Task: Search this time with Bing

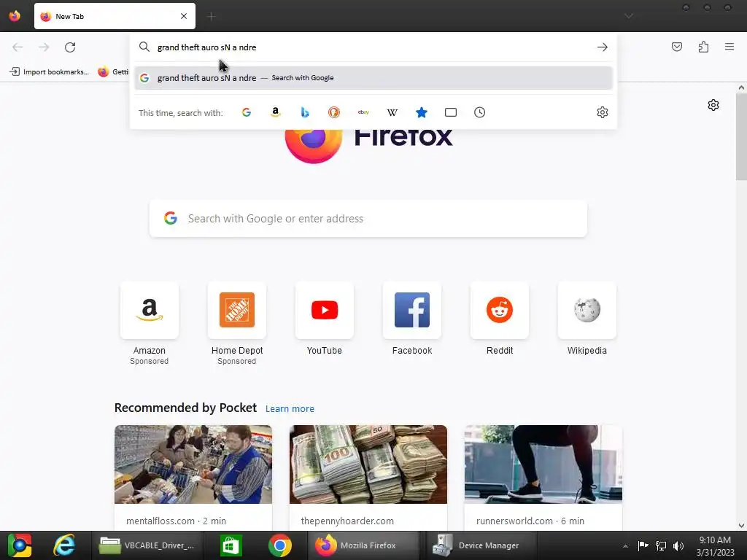Action: (x=305, y=112)
